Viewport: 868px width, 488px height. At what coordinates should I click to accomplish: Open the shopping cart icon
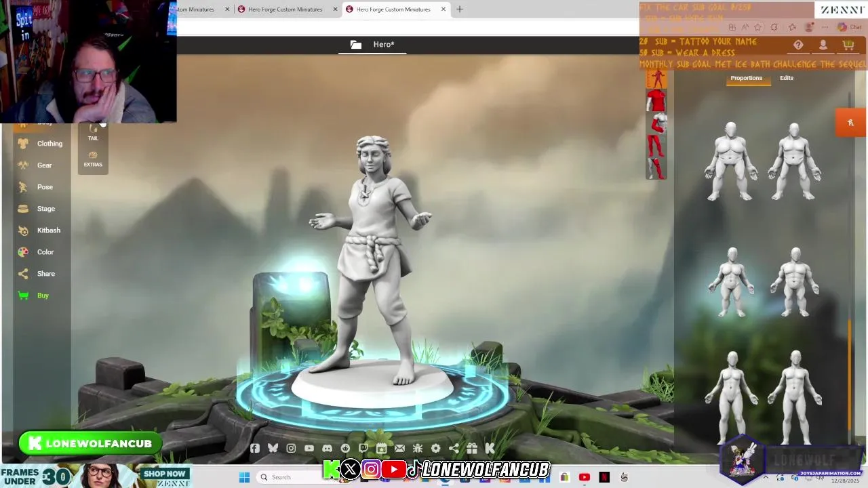(848, 45)
